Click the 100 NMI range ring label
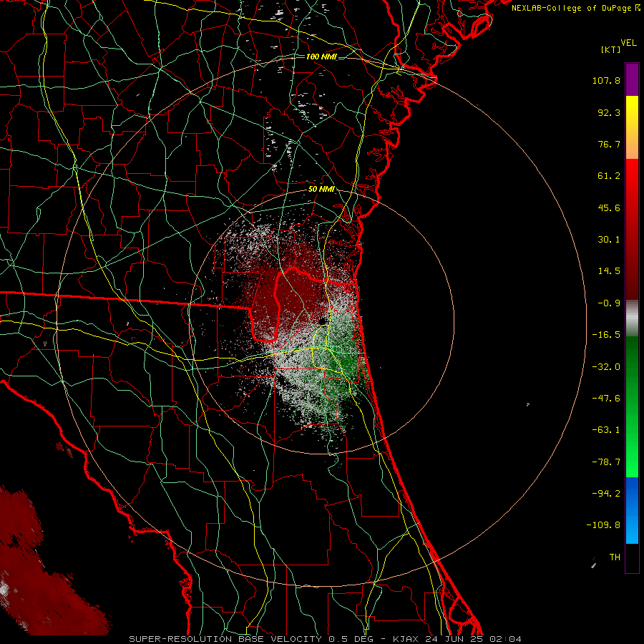 click(x=321, y=57)
